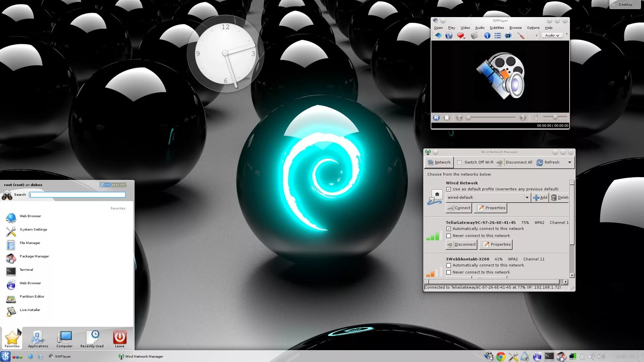This screenshot has width=644, height=362.
Task: Click the Add profile button
Action: [540, 197]
